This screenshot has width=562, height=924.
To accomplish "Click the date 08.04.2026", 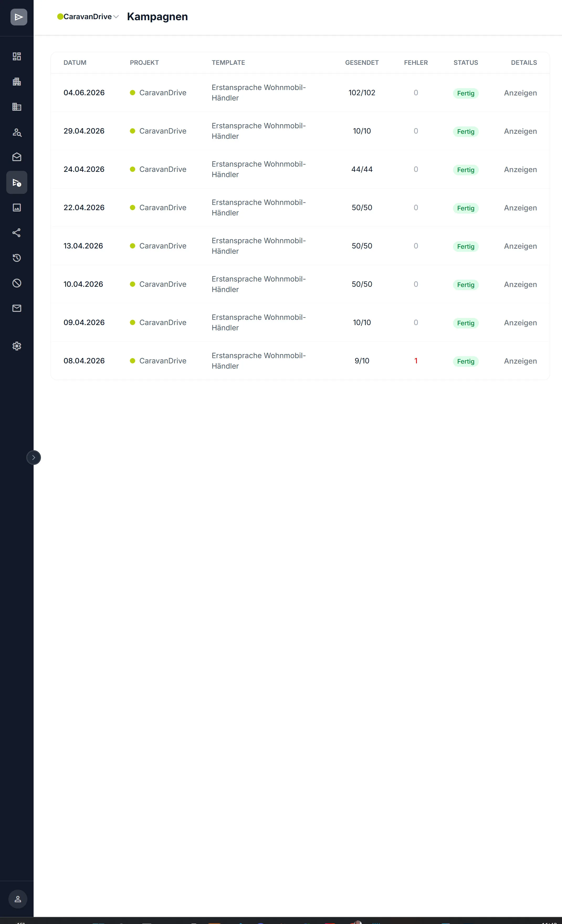I will (x=84, y=361).
